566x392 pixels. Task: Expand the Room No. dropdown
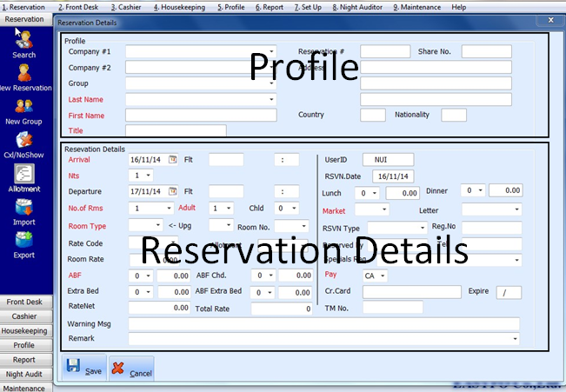(304, 226)
